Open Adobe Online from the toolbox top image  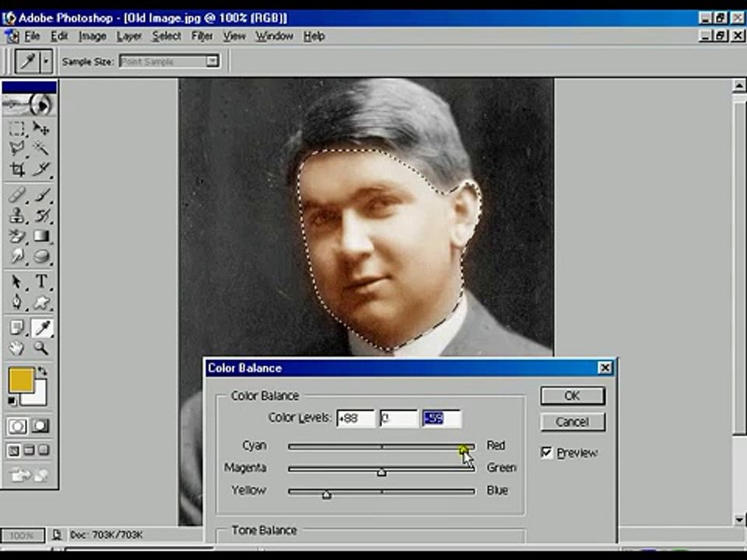tap(29, 104)
